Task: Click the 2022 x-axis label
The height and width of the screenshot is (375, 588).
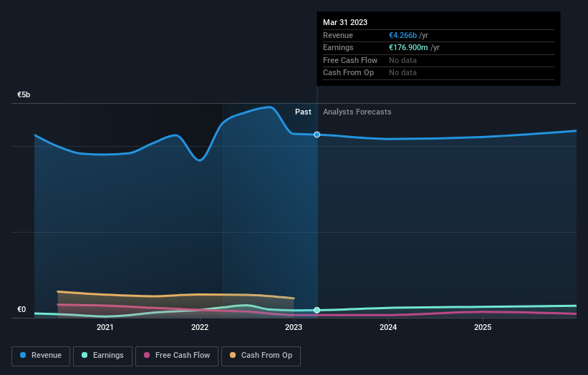Action: pos(200,327)
